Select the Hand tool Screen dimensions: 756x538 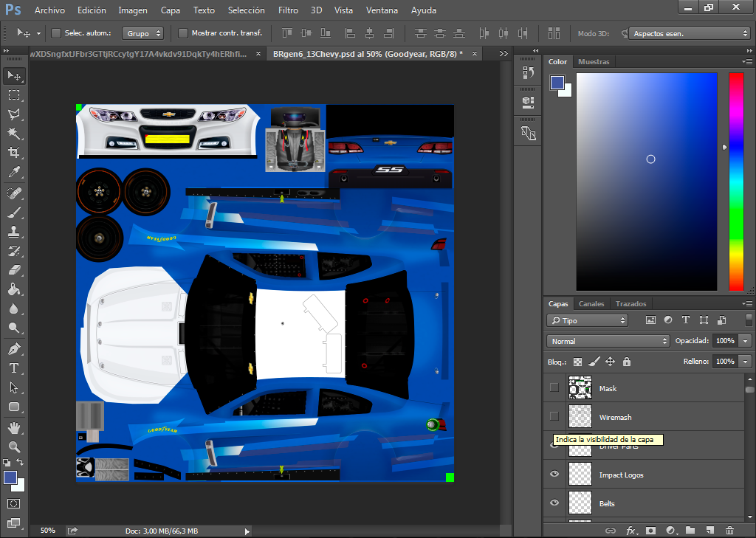point(14,427)
